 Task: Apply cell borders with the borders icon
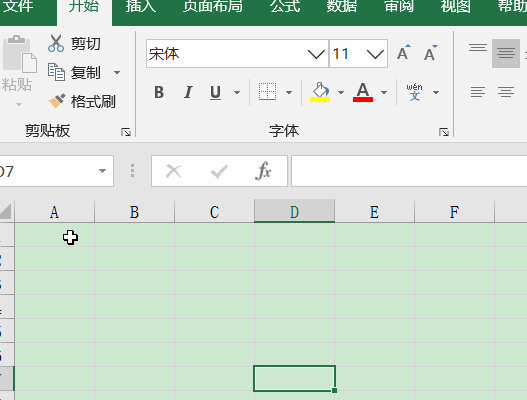[268, 92]
